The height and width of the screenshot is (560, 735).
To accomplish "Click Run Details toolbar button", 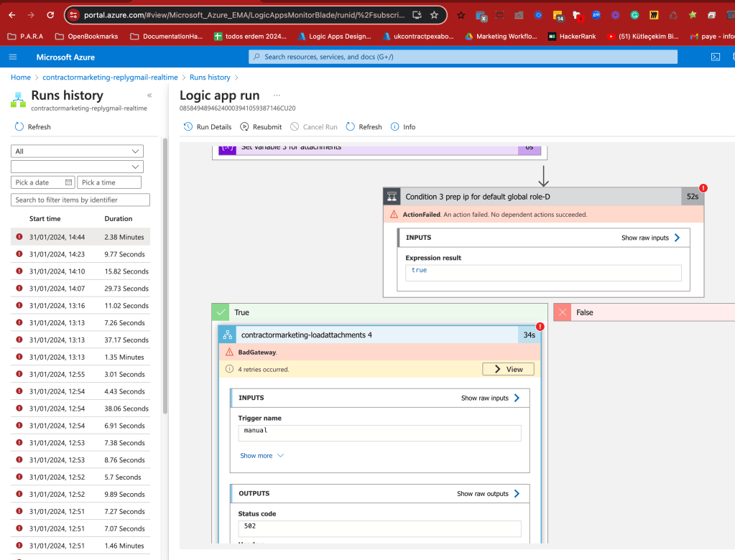I will (208, 127).
